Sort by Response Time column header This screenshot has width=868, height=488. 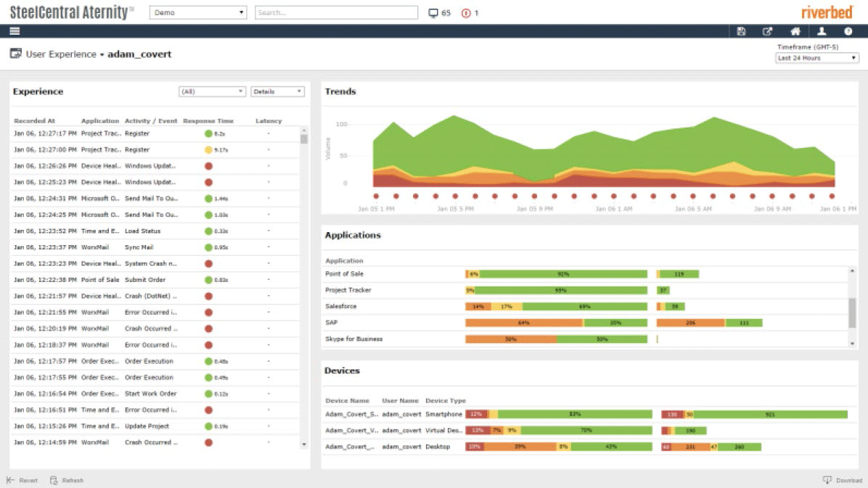click(x=208, y=121)
